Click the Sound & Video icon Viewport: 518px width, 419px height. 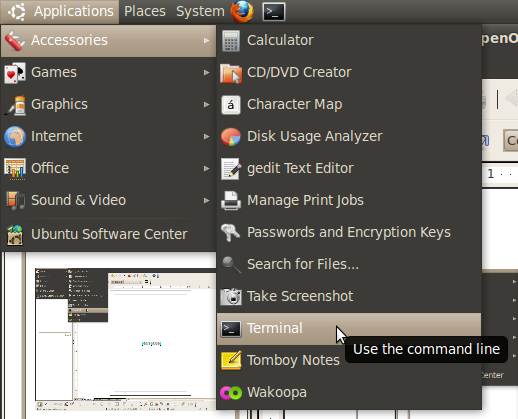click(15, 200)
